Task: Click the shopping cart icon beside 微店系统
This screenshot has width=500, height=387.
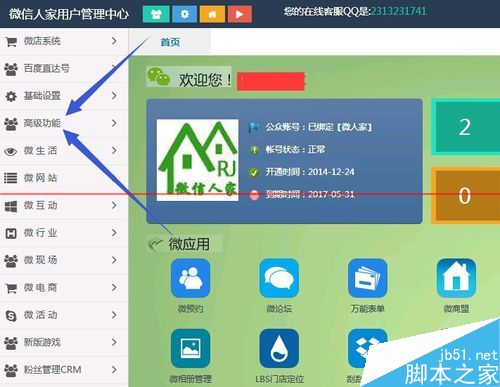Action: tap(11, 42)
